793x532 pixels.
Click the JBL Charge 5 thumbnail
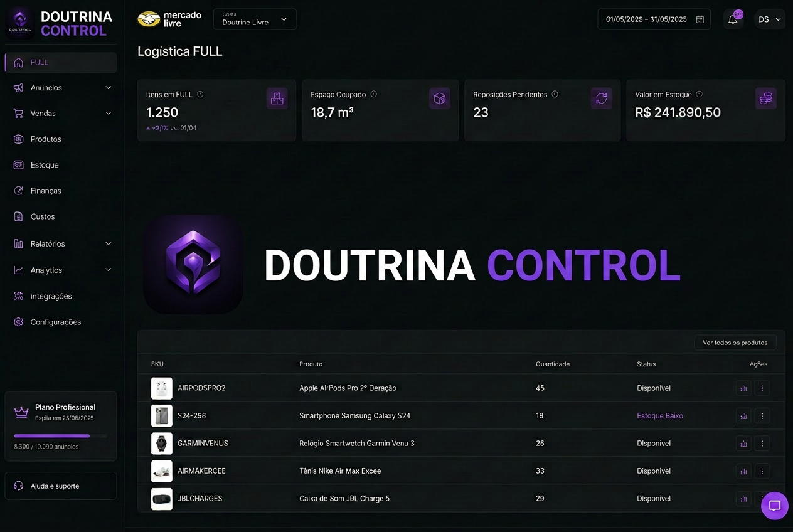click(x=162, y=499)
